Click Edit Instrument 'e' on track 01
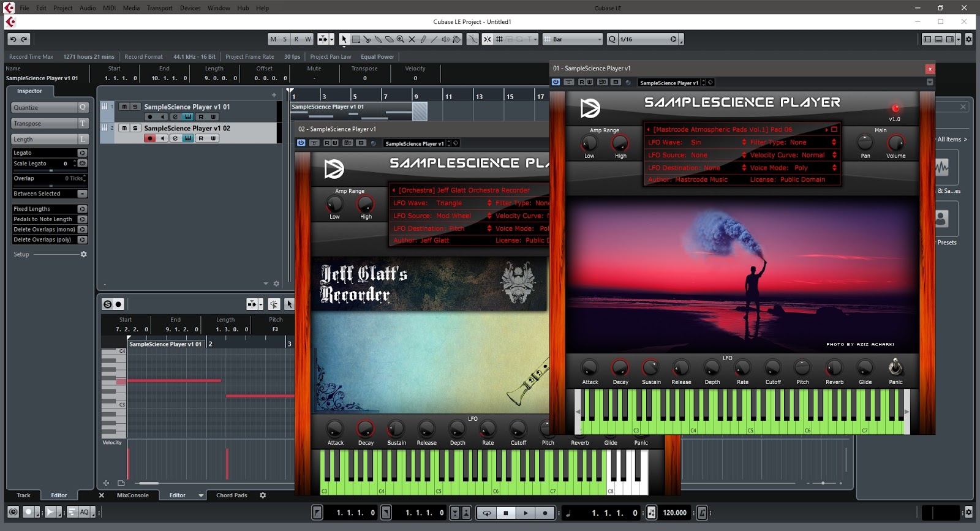980x531 pixels. click(175, 117)
